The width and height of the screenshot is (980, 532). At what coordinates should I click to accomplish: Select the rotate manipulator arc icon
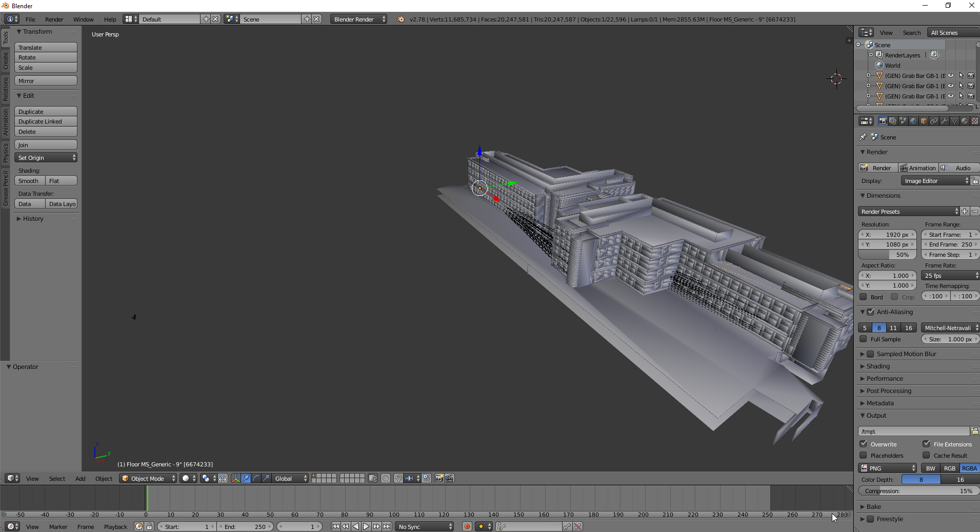point(256,478)
